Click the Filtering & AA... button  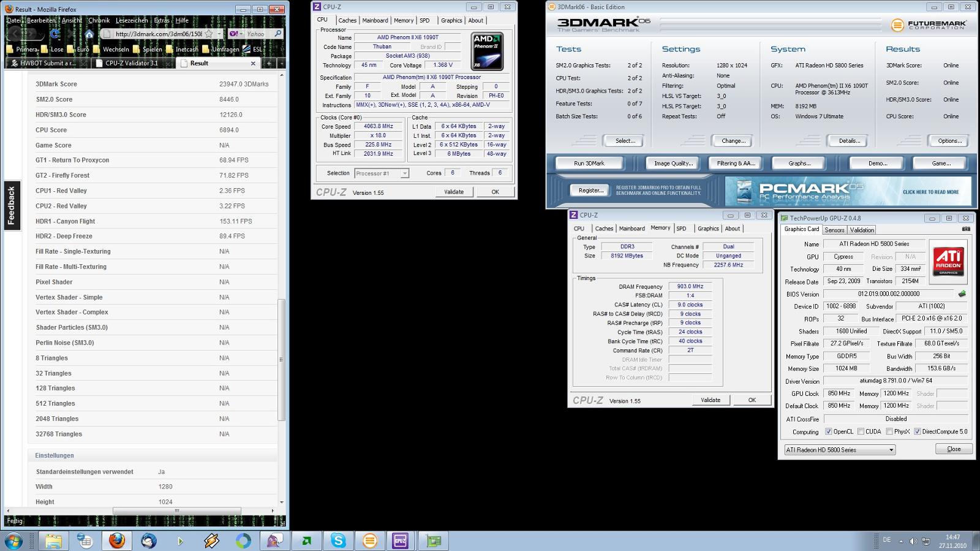[x=736, y=163]
